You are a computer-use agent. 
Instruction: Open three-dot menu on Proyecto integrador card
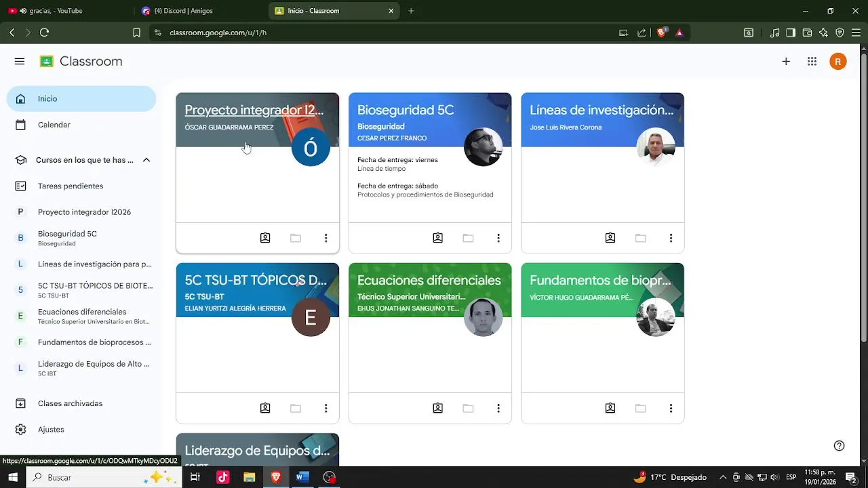tap(326, 238)
